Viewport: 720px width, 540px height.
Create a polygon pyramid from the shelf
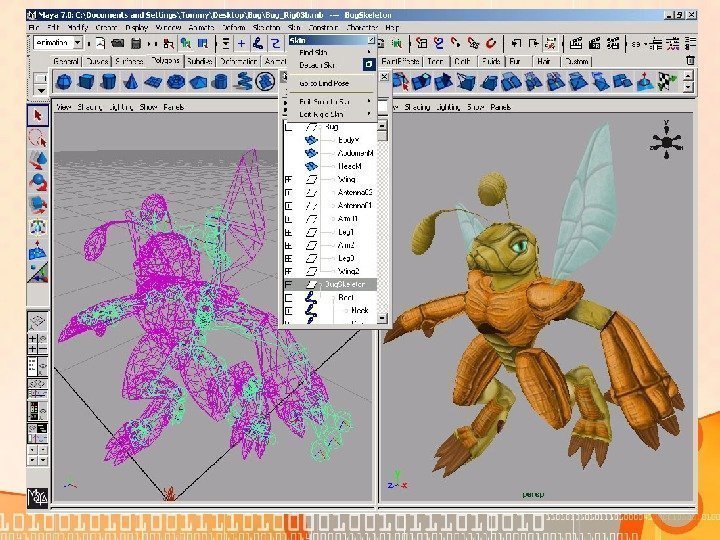(198, 82)
